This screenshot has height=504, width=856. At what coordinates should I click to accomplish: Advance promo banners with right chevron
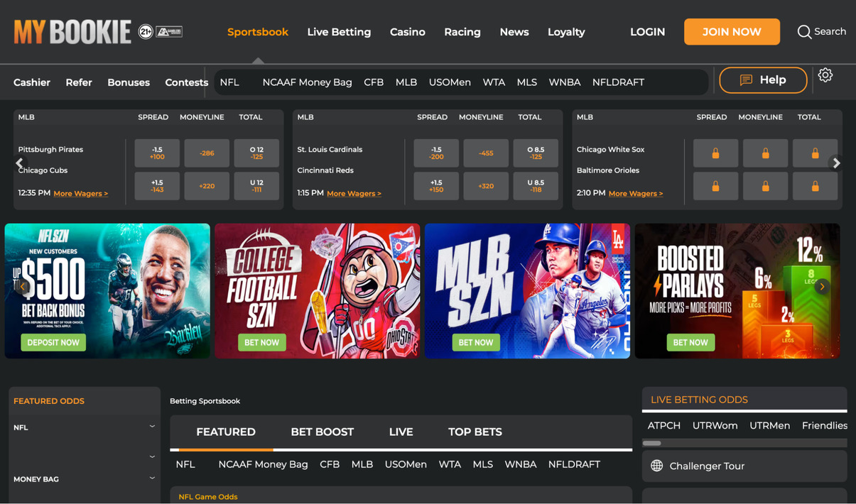click(x=822, y=287)
